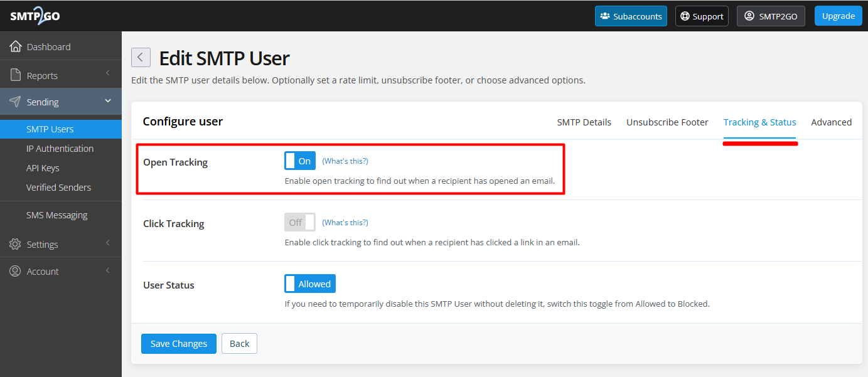Enable the Click Tracking toggle
The height and width of the screenshot is (377, 868).
(300, 223)
